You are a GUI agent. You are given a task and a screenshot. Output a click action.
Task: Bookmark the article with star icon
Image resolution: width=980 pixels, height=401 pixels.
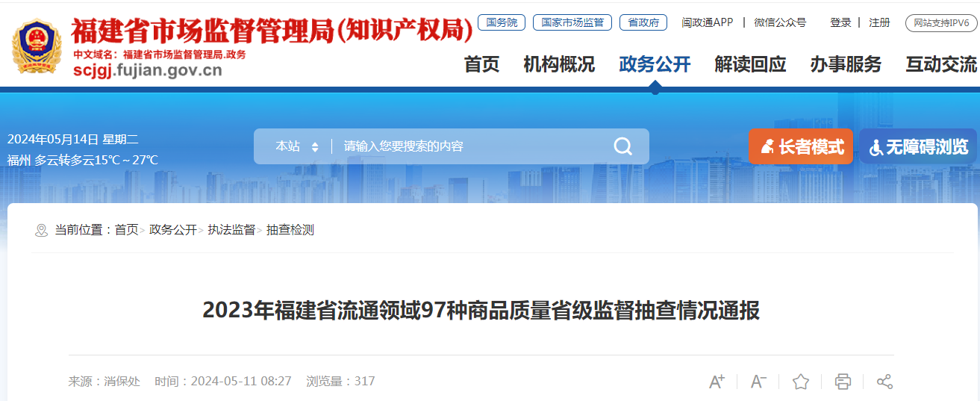801,382
